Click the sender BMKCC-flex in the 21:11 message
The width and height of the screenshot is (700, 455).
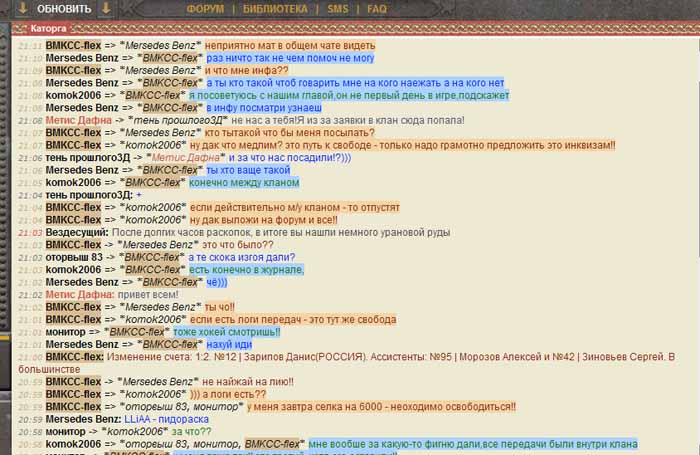[x=73, y=46]
